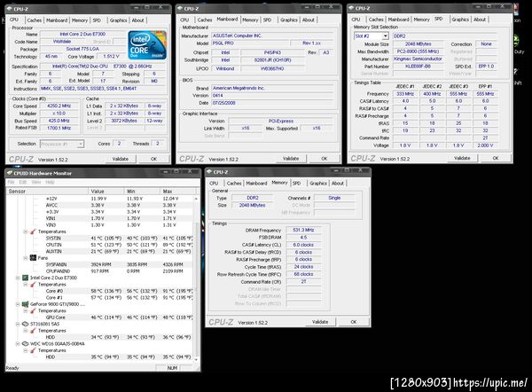The height and width of the screenshot is (392, 532).
Task: Open View menu in Hardware Monitor
Action: click(36, 183)
